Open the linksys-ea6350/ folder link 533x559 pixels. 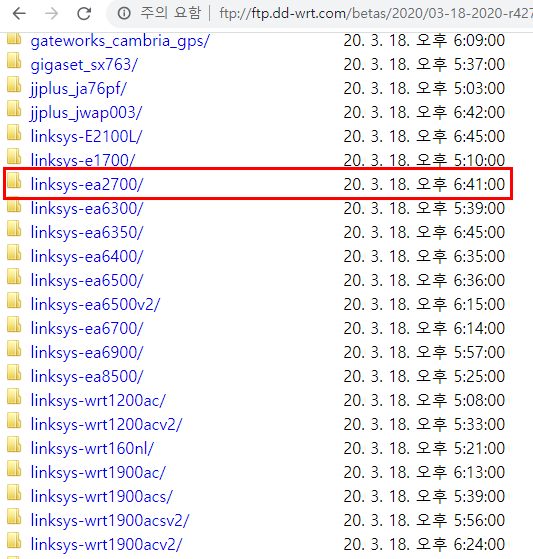(87, 233)
